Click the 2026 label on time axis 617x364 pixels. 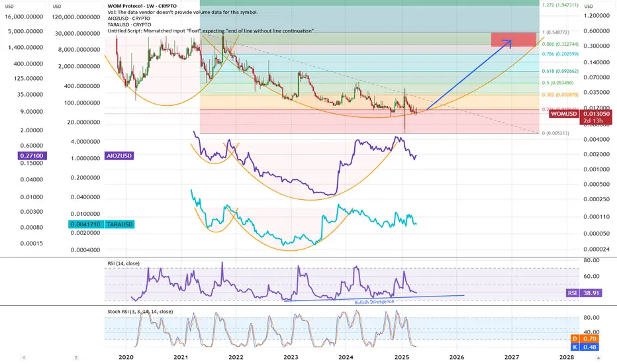click(456, 357)
